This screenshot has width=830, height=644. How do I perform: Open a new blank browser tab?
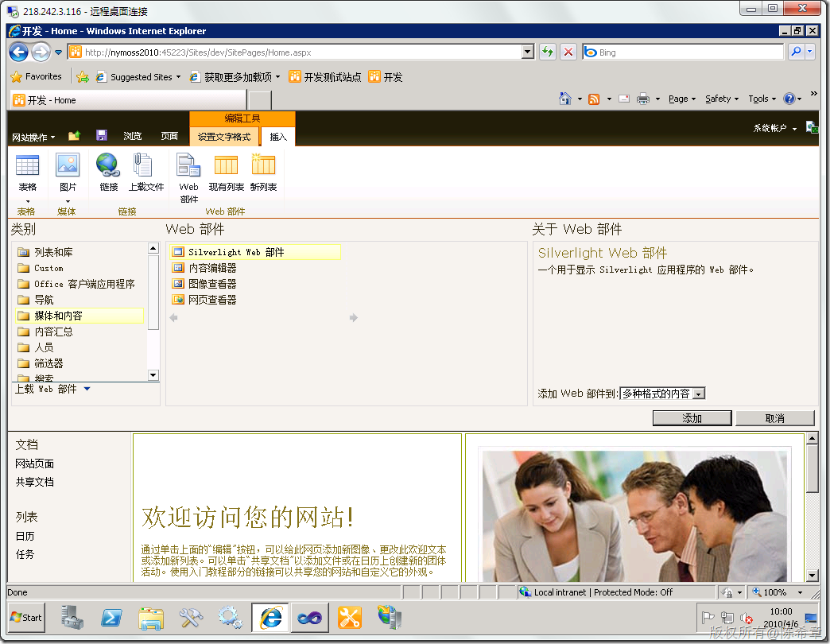pyautogui.click(x=259, y=100)
